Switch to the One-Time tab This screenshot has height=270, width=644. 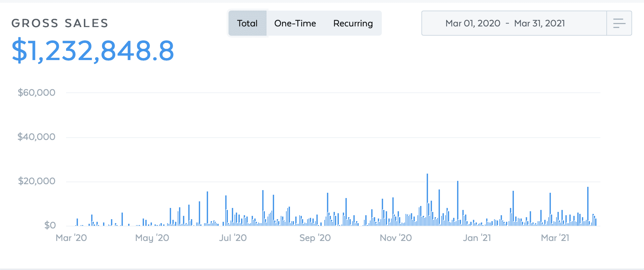[x=295, y=23]
